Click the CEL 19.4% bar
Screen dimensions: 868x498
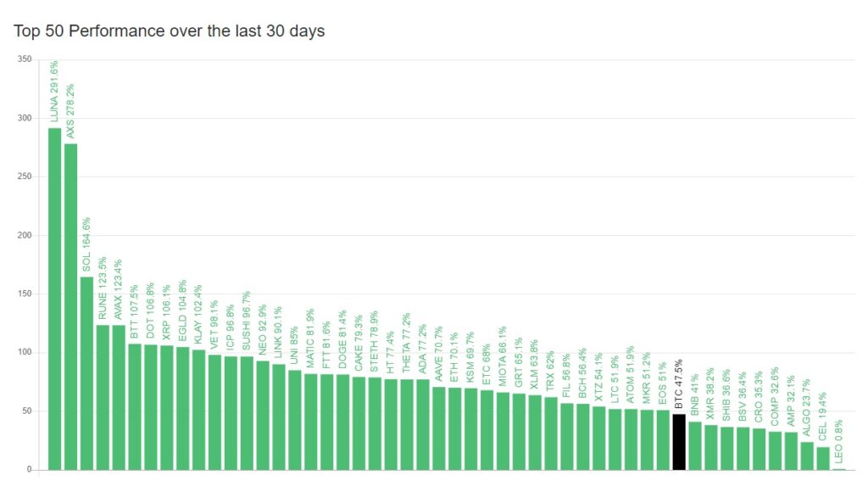(x=823, y=458)
